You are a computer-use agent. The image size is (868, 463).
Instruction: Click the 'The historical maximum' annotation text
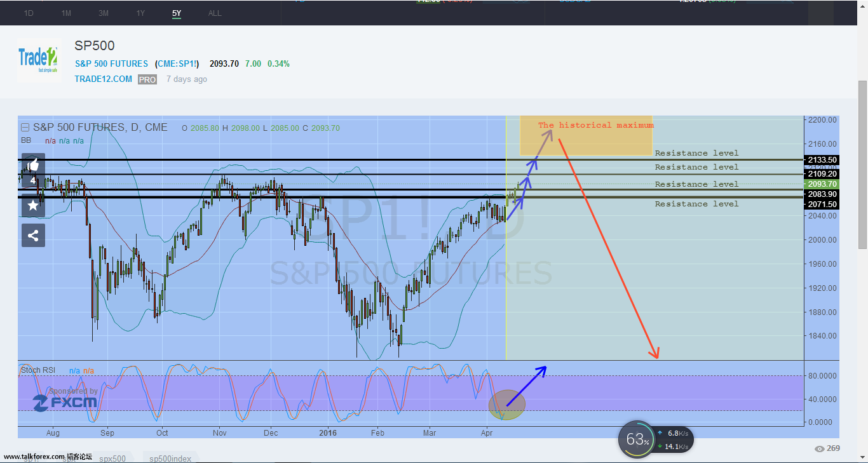(596, 125)
